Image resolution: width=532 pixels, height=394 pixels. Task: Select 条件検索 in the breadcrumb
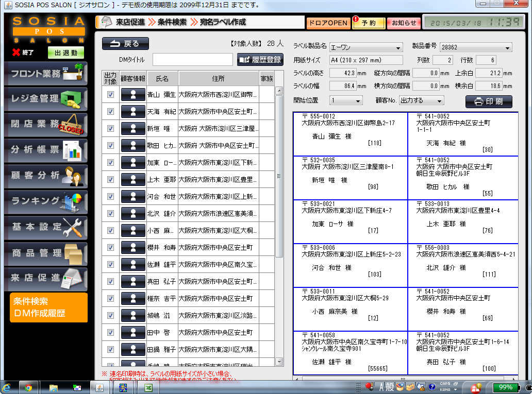[x=172, y=22]
